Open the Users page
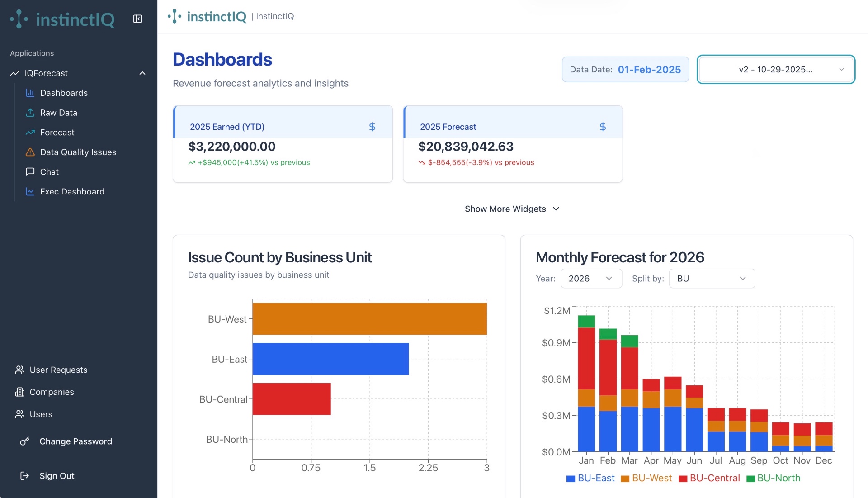This screenshot has height=498, width=868. [x=41, y=414]
